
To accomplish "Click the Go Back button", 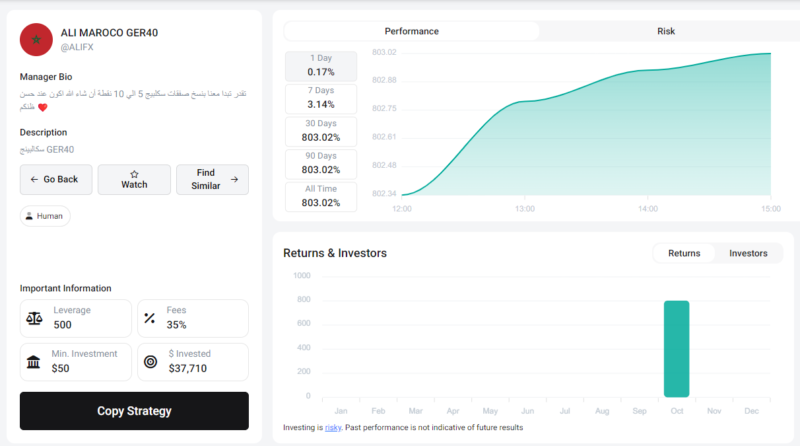I will pos(56,180).
